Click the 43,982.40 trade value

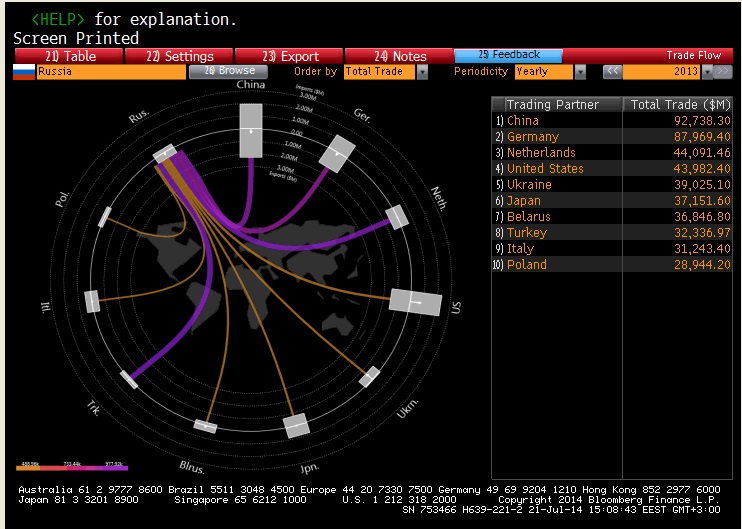(702, 168)
